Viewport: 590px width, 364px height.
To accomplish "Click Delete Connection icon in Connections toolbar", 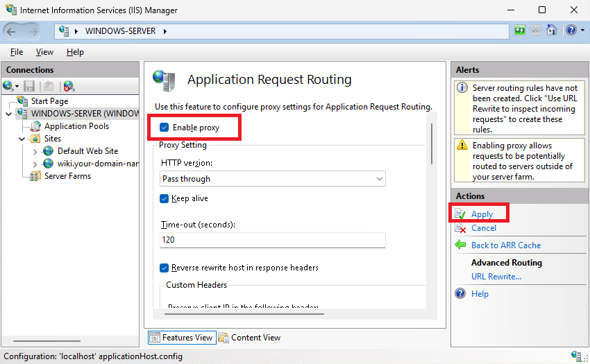I will click(x=69, y=87).
